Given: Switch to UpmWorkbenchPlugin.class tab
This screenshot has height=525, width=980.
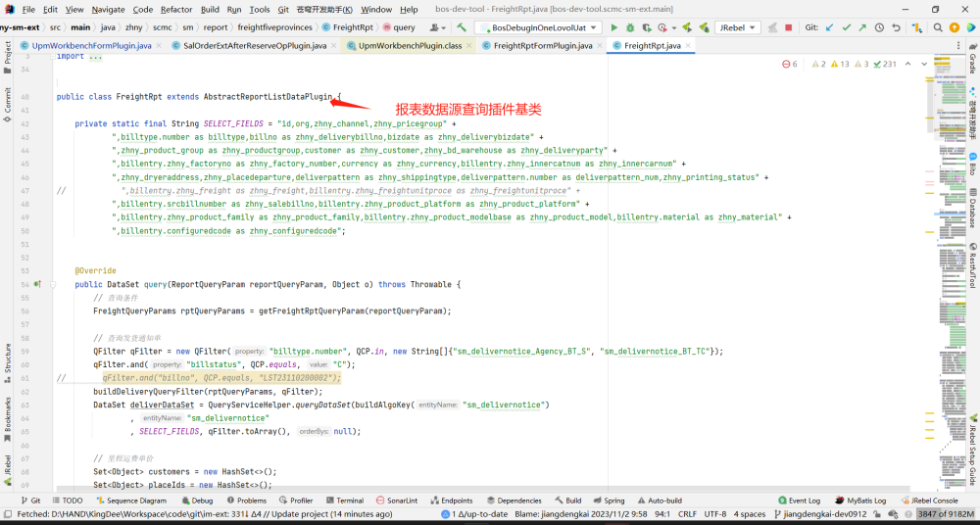Looking at the screenshot, I should point(410,46).
